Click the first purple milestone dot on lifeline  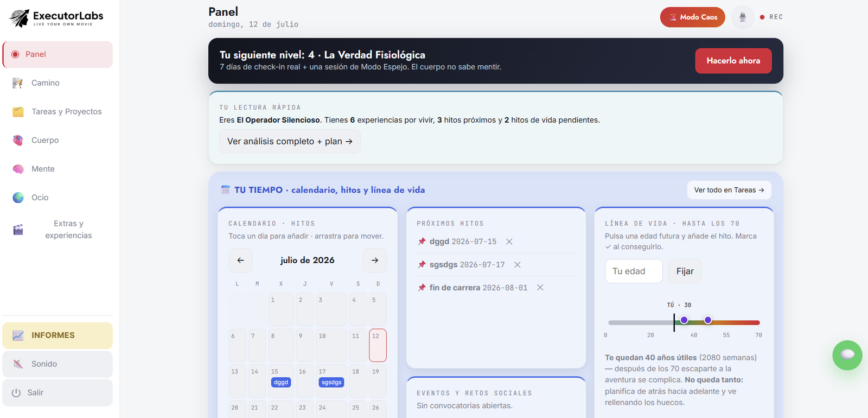[684, 320]
